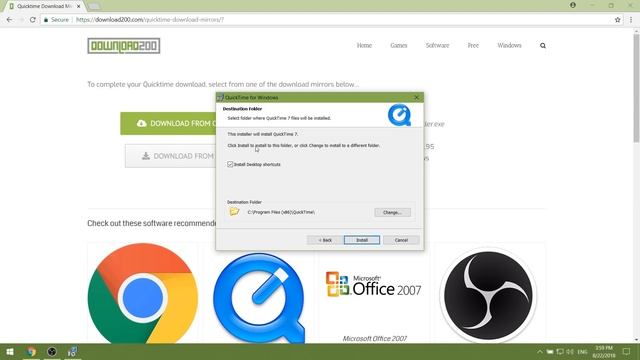
Task: Open the Google Chrome recommendation thumbnail
Action: click(143, 293)
